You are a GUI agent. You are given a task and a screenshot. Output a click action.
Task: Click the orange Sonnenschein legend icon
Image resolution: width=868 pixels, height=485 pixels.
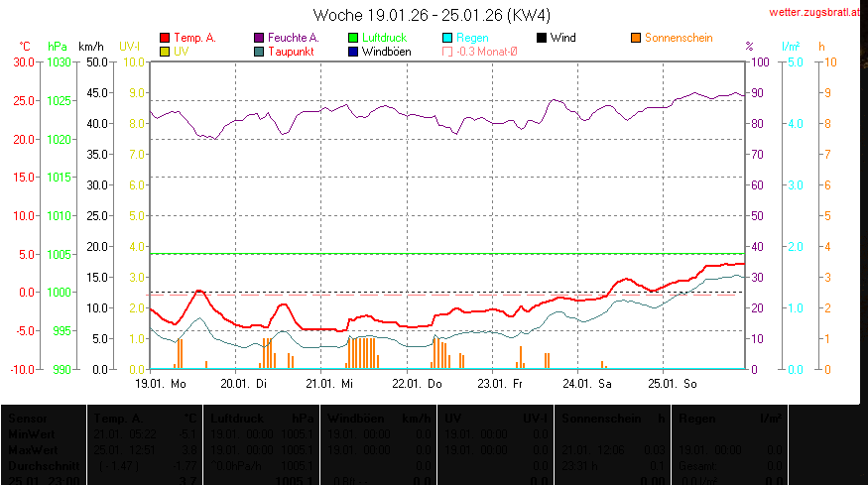[x=636, y=39]
